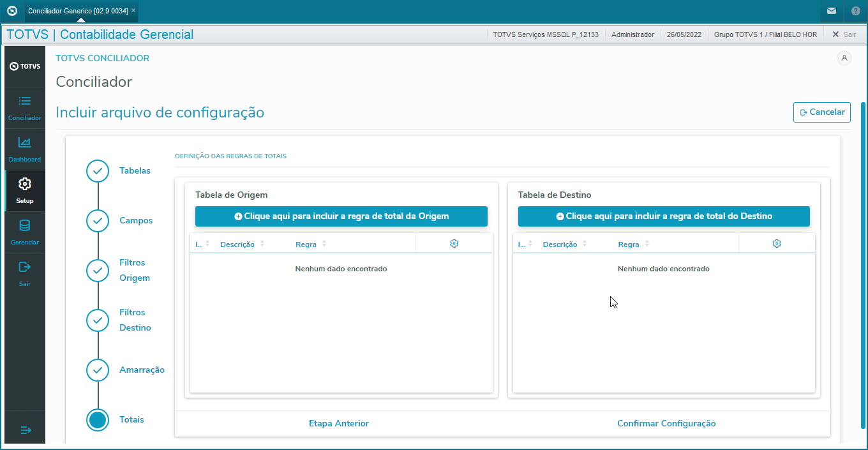Click DEFINIÇÃO DAS REGRAS DE TOTAIS heading
868x450 pixels.
tap(231, 156)
